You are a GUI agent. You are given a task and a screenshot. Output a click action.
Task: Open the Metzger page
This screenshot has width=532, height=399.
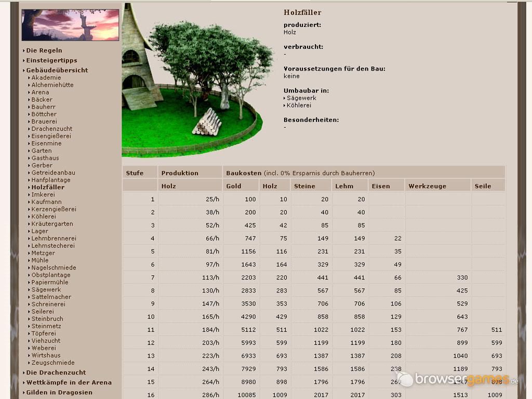pyautogui.click(x=43, y=253)
